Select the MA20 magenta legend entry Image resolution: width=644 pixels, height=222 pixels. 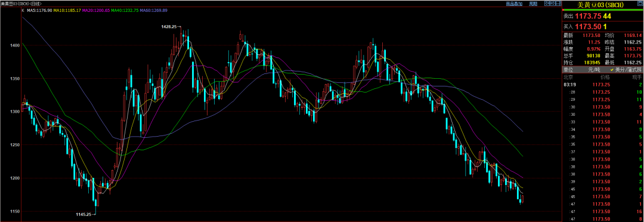click(x=95, y=10)
